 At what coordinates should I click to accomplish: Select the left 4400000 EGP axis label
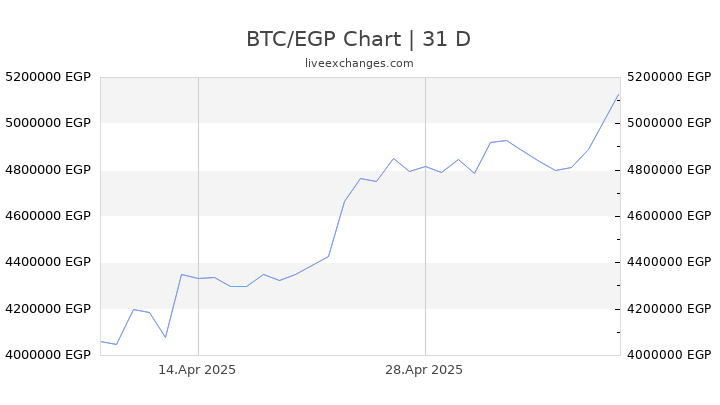pyautogui.click(x=48, y=262)
